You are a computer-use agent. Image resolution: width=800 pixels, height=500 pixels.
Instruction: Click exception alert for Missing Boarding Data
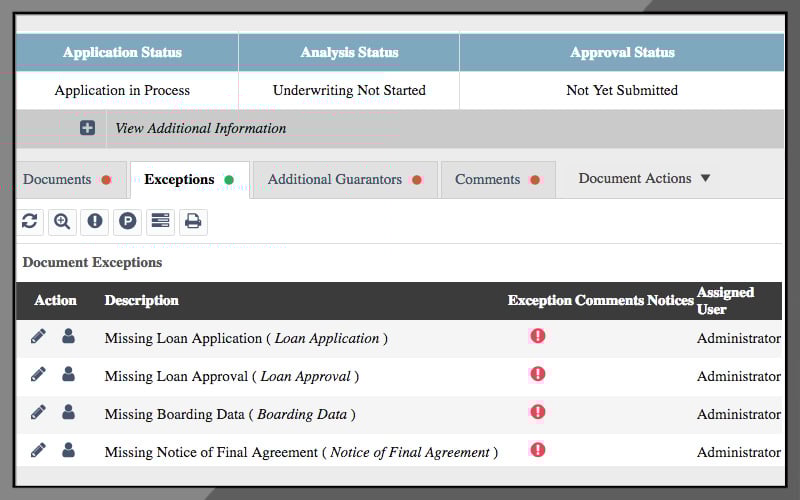tap(538, 412)
